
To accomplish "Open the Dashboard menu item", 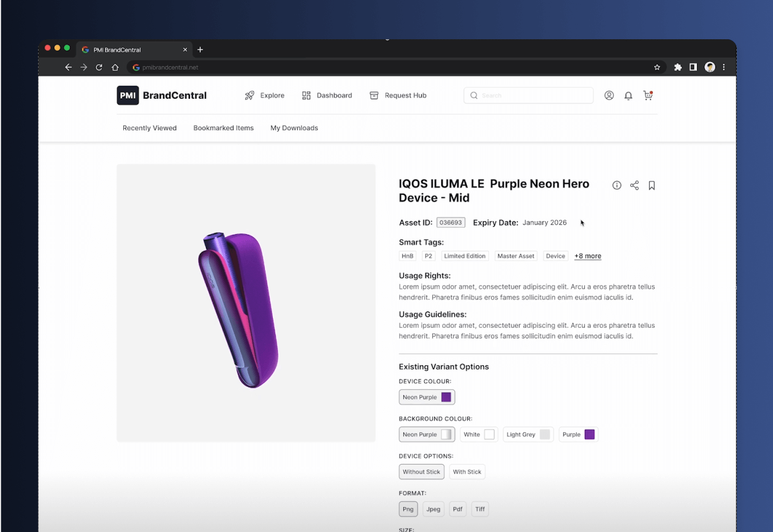I will click(x=327, y=96).
